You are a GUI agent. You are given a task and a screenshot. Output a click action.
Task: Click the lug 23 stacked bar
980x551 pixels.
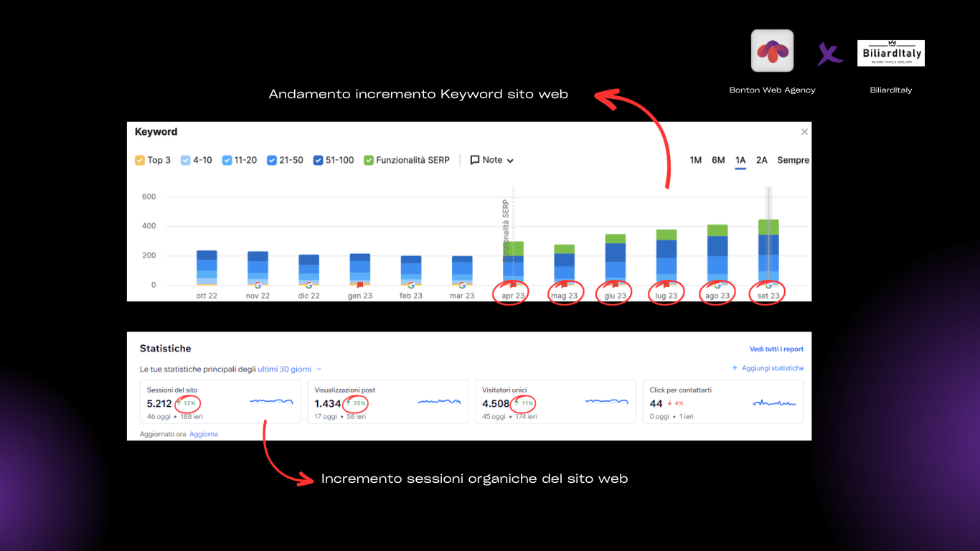click(x=666, y=258)
